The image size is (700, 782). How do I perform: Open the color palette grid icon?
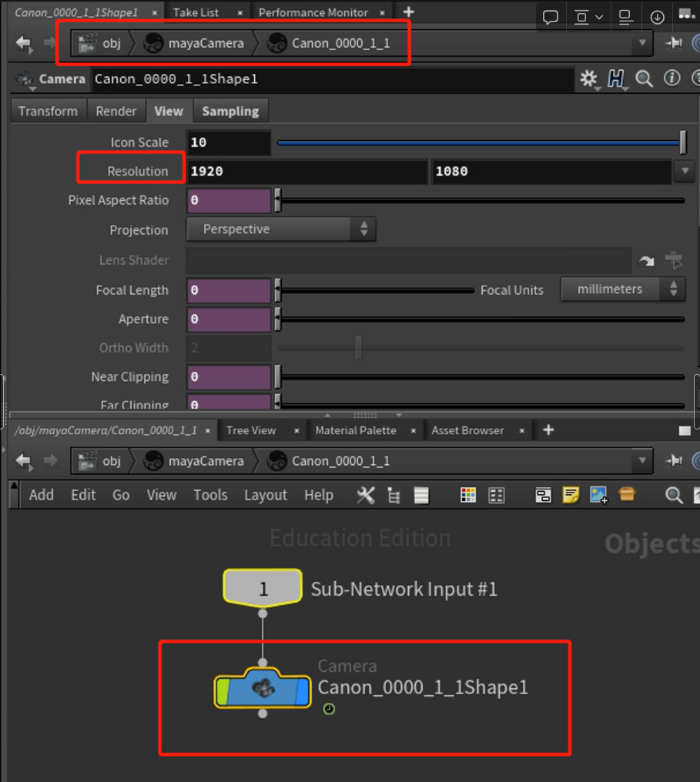pyautogui.click(x=468, y=495)
